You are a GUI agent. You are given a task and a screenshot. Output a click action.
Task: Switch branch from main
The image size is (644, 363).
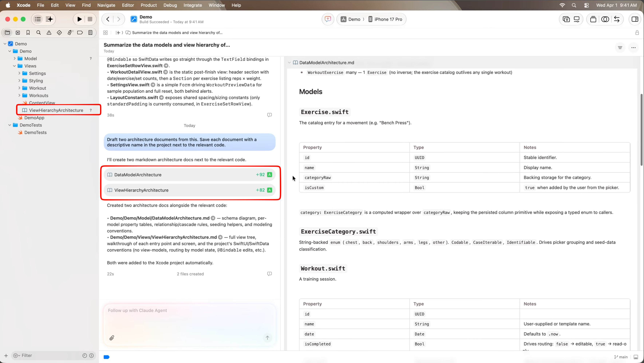pos(621,357)
